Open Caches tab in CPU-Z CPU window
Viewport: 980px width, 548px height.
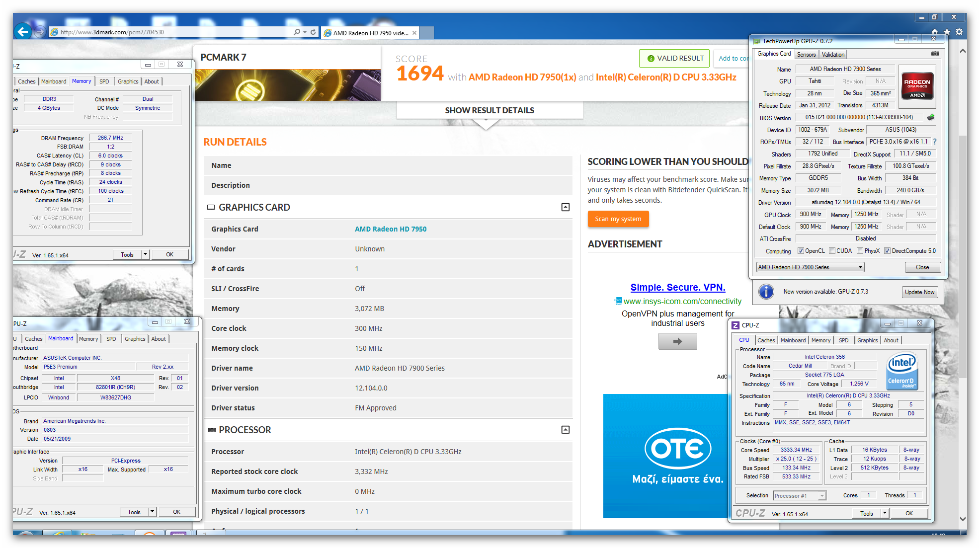766,340
